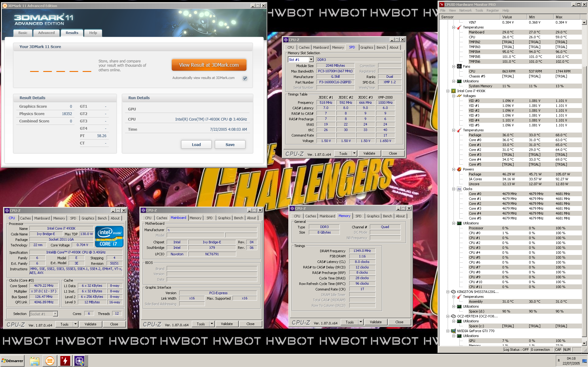Screen dimensions: 588x367
Task: Click the drive icon beside OCZ-VERTEX4
Action: (453, 316)
